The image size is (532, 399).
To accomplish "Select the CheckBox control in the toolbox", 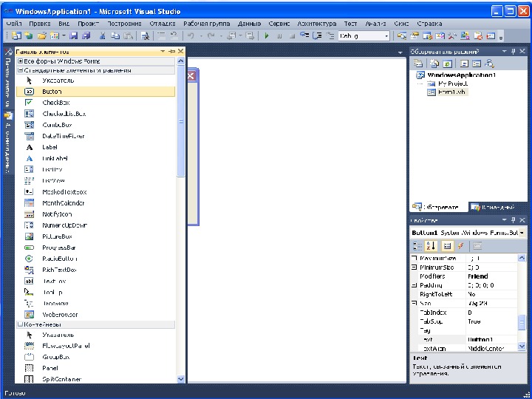I will tap(95, 103).
